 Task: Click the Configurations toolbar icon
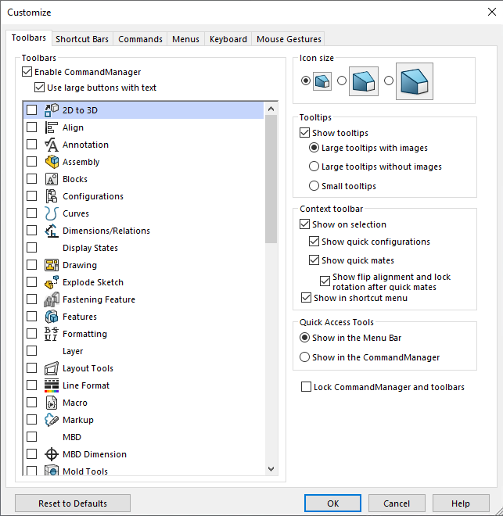(52, 196)
